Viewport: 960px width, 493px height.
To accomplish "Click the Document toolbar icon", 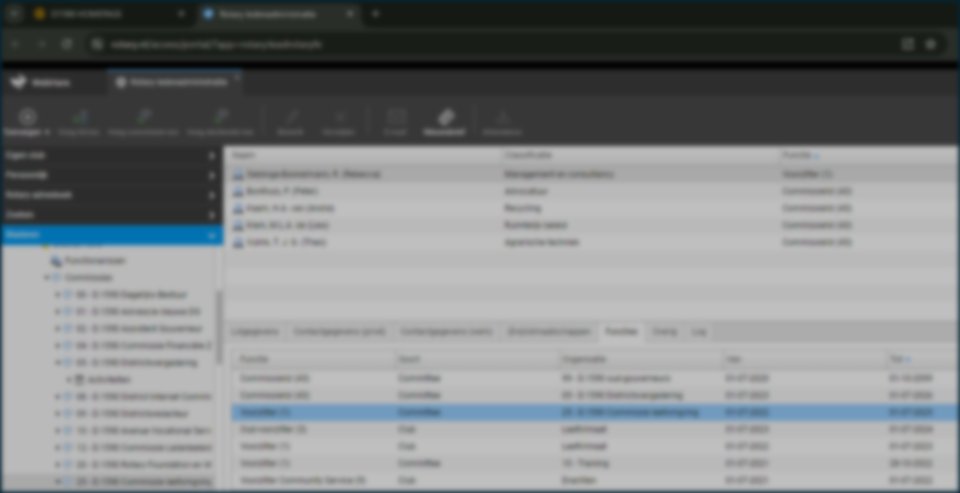I will point(444,117).
